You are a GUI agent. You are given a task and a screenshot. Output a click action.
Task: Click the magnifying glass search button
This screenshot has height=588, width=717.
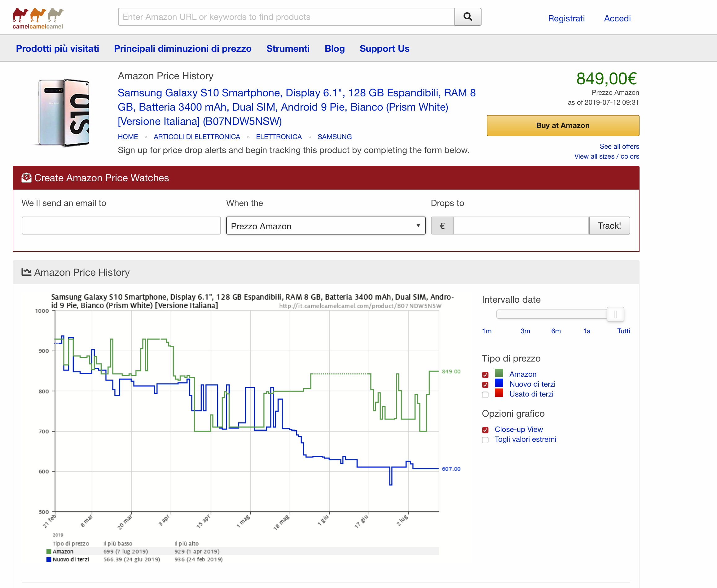pos(468,17)
